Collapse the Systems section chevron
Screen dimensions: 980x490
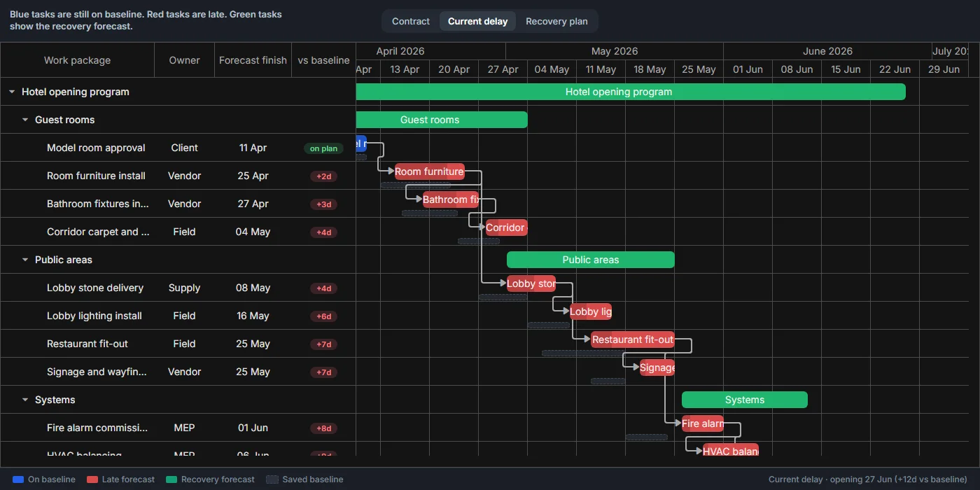tap(25, 400)
